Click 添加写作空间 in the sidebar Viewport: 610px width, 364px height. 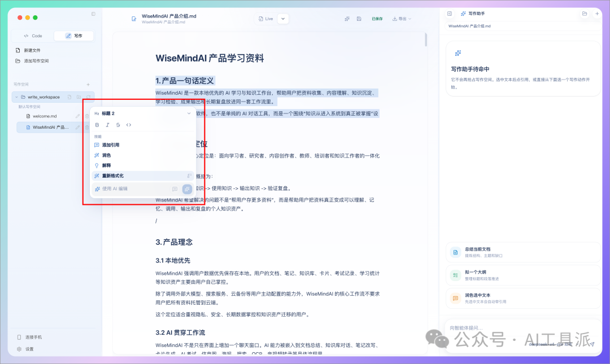coord(32,61)
